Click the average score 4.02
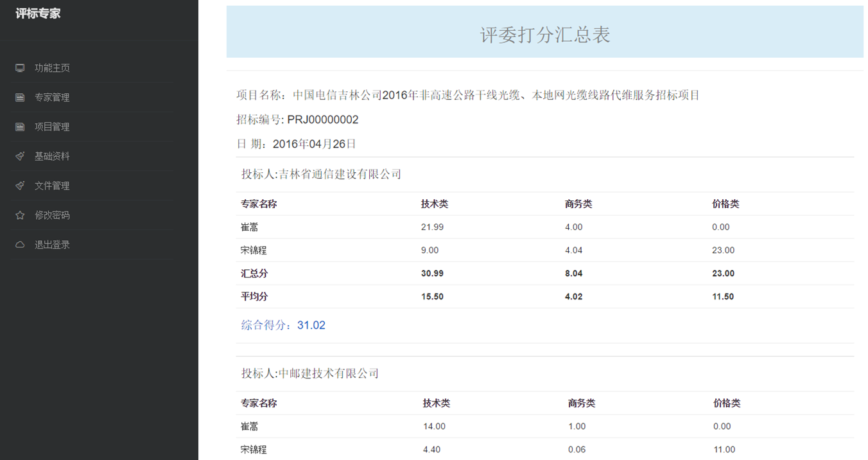 (x=574, y=297)
